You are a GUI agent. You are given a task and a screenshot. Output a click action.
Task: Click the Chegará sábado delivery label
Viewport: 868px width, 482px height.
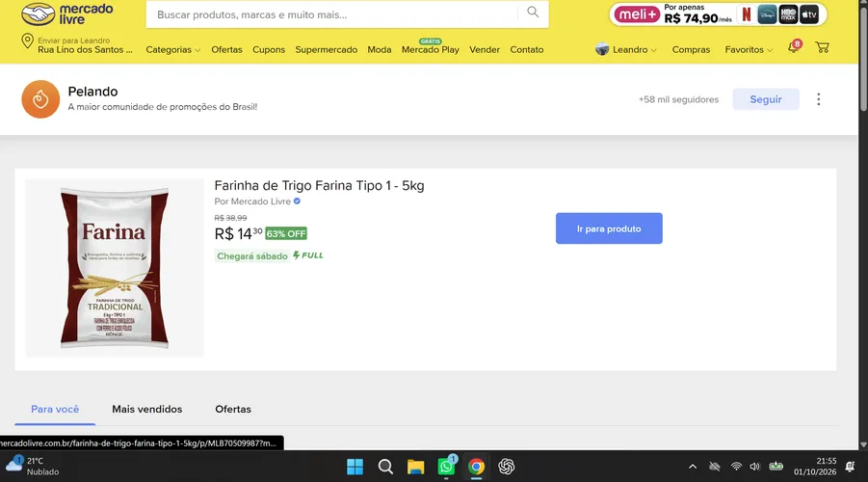(x=251, y=256)
